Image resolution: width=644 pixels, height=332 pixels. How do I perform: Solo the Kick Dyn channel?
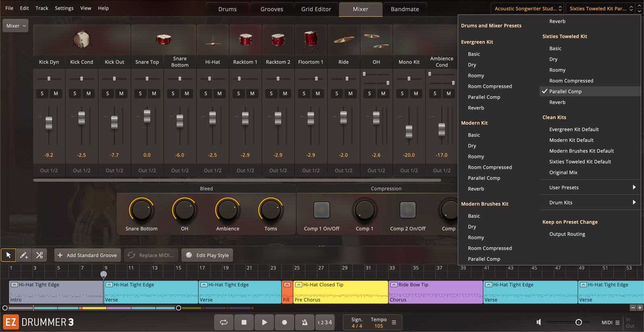pos(42,93)
